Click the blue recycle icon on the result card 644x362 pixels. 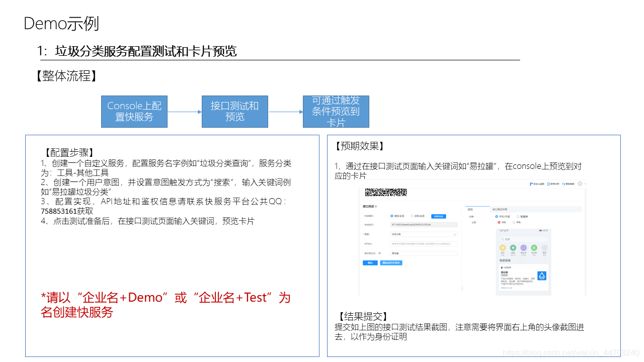click(x=542, y=276)
